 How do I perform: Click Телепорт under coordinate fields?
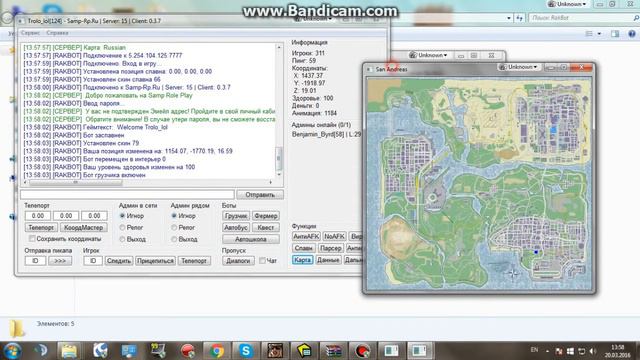pos(41,227)
